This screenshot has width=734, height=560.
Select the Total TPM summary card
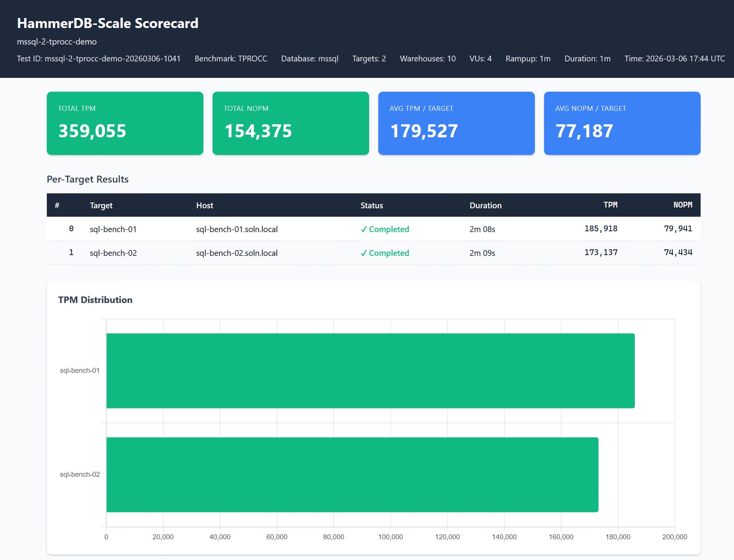click(x=125, y=123)
